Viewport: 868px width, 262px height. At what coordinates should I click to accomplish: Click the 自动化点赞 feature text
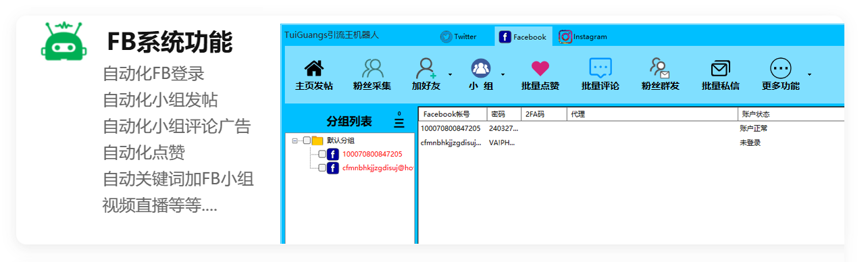tap(144, 153)
